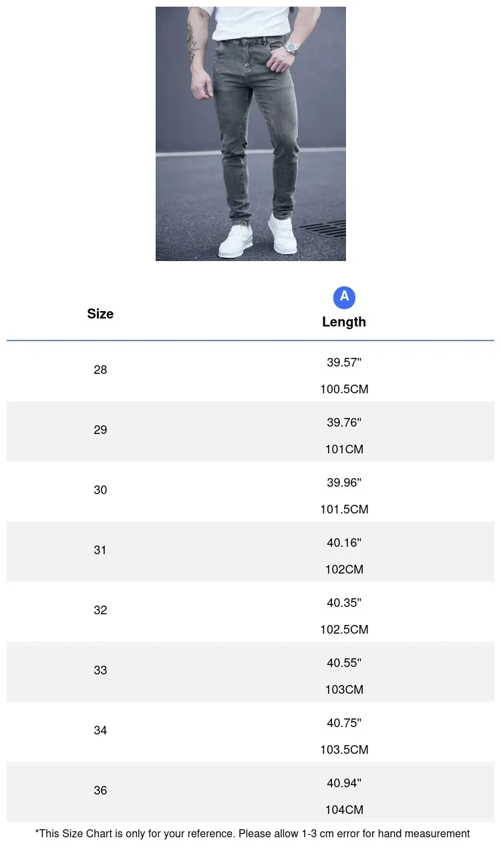Click the 40.35" length value
Screen dimensions: 501x868
tap(344, 603)
